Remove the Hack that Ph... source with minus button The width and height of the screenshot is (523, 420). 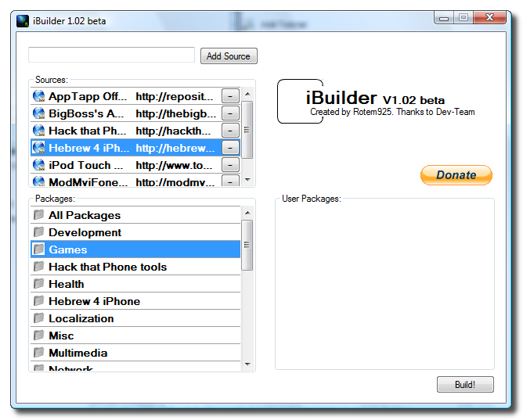tap(230, 131)
